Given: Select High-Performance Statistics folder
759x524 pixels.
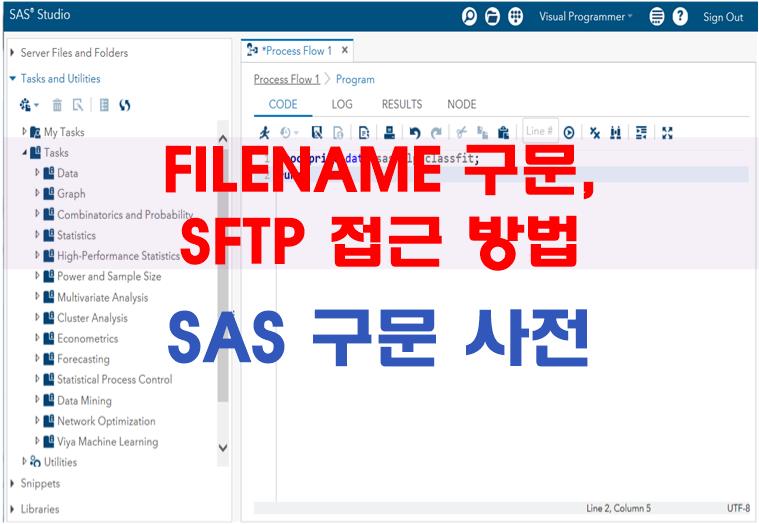Looking at the screenshot, I should click(x=119, y=255).
